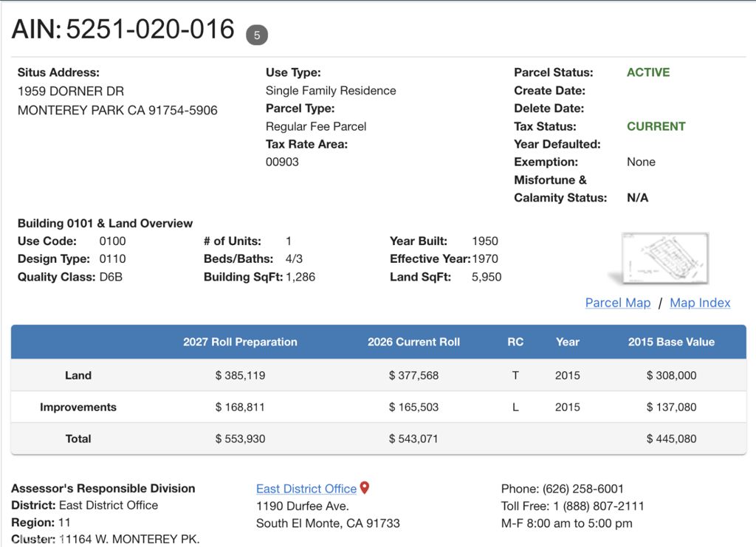Click MONTEREY PARK CA 91754-5906 text
Image resolution: width=756 pixels, height=547 pixels.
tap(117, 111)
